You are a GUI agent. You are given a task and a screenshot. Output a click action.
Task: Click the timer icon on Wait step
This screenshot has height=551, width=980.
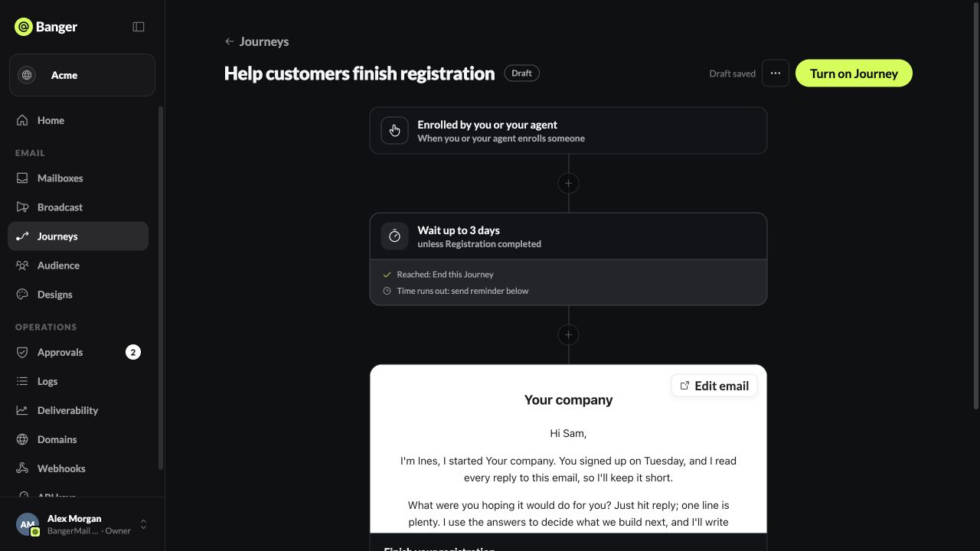[394, 236]
